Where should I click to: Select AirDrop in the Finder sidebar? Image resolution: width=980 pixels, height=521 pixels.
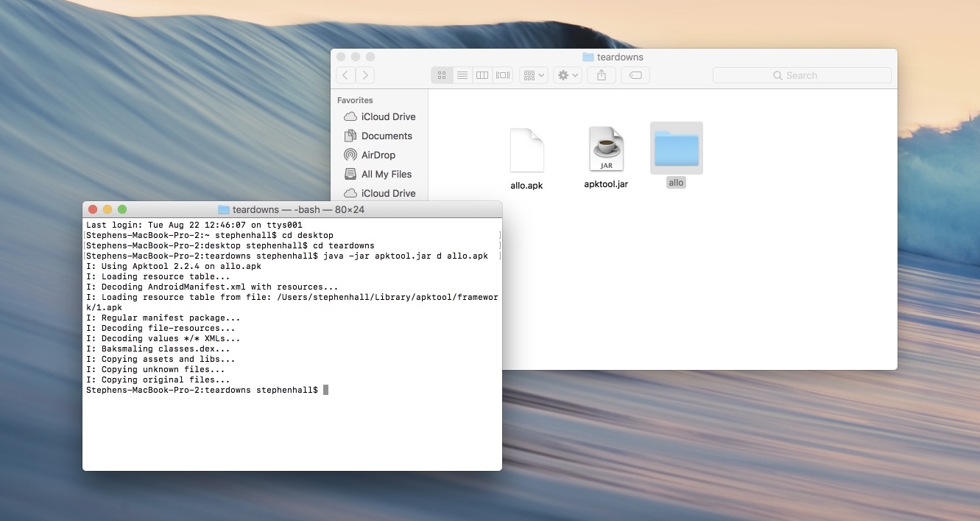[x=378, y=155]
